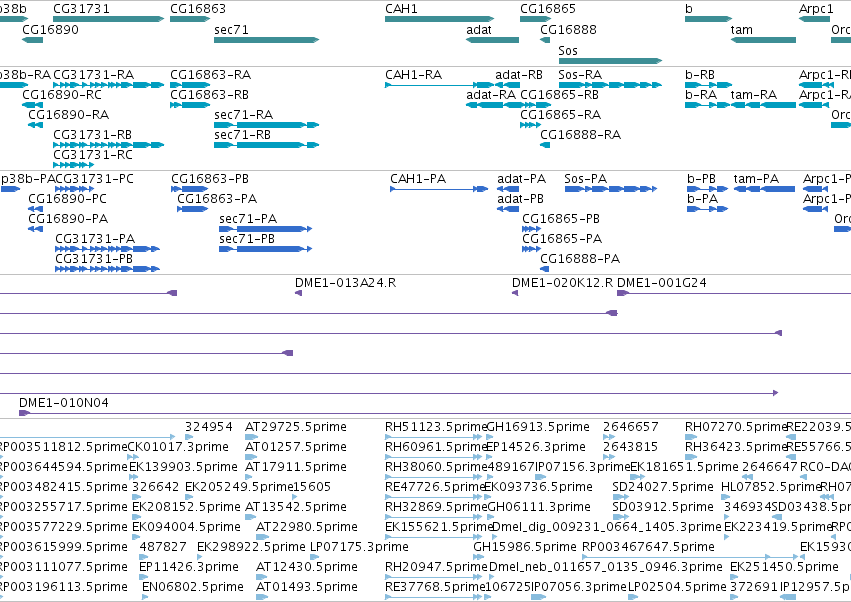
Task: Click the DME1-013A24.R BAC end label
Action: click(346, 283)
